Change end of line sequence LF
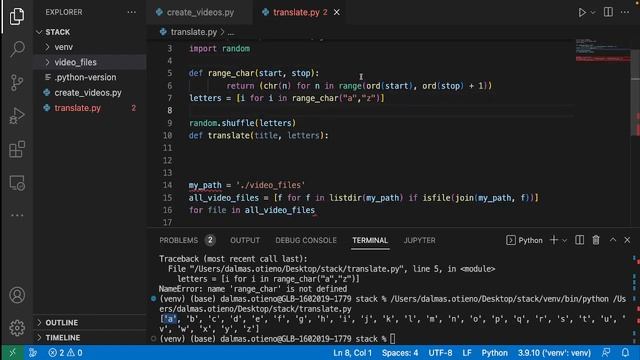The height and width of the screenshot is (360, 640). coord(467,353)
